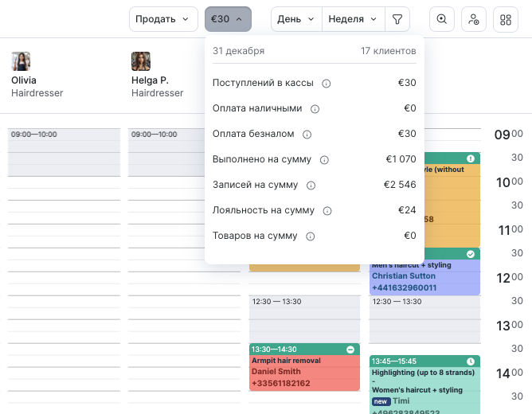532x414 pixels.
Task: Click info icon next to Поступлений в кассы
Action: pyautogui.click(x=327, y=83)
